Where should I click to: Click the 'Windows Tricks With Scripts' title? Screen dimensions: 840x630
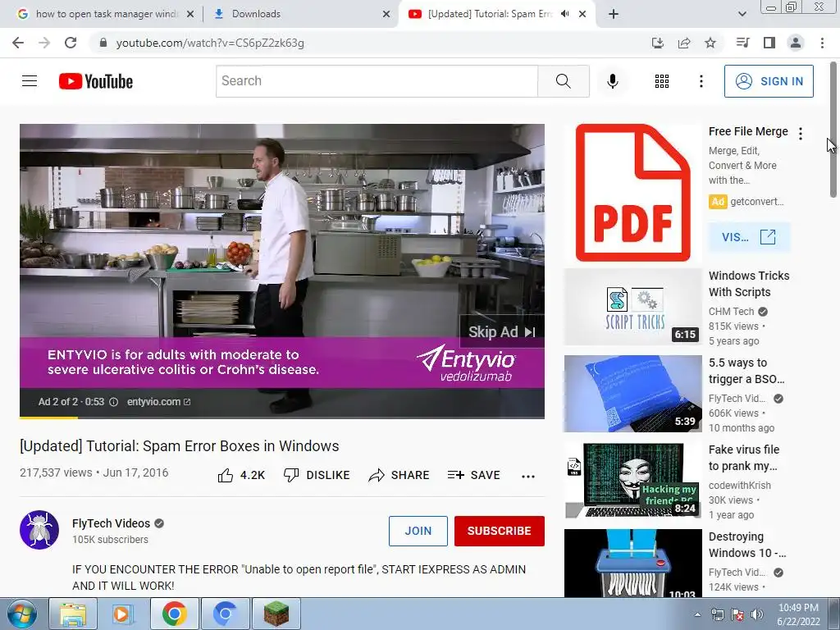(749, 284)
